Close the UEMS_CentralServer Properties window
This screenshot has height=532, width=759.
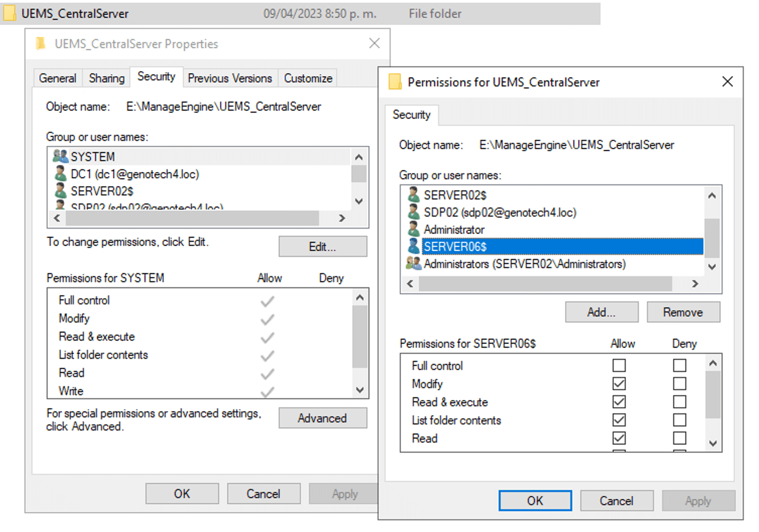374,43
